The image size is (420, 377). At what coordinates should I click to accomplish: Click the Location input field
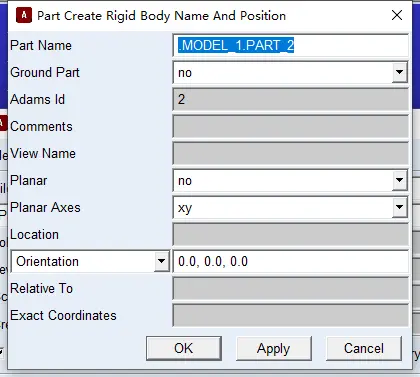(291, 234)
